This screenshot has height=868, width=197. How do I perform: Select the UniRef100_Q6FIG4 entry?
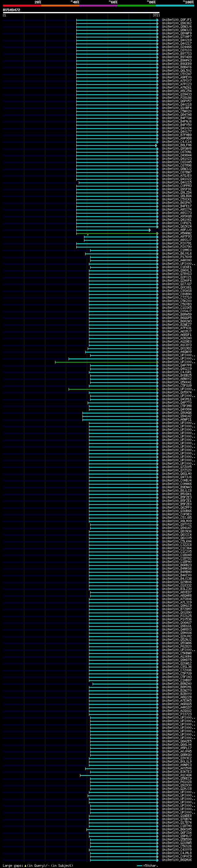pos(176,833)
